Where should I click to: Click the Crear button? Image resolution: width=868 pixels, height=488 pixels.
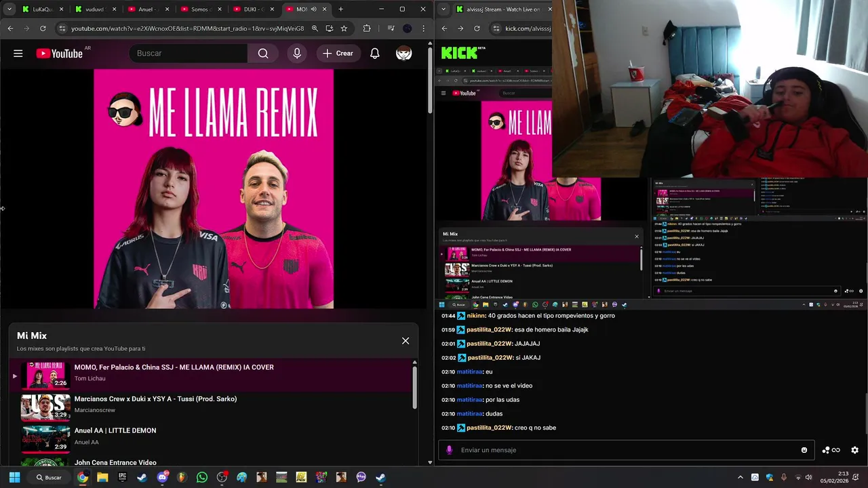click(338, 54)
